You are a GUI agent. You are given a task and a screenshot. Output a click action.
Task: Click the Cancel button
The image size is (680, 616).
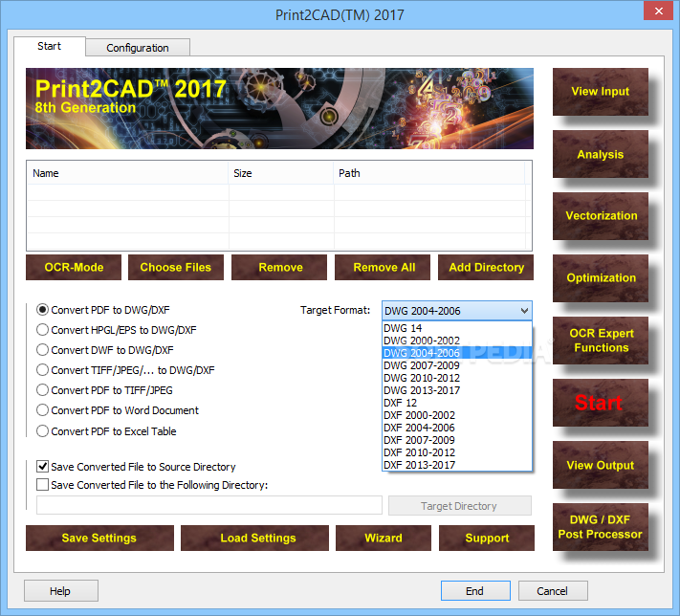[553, 591]
